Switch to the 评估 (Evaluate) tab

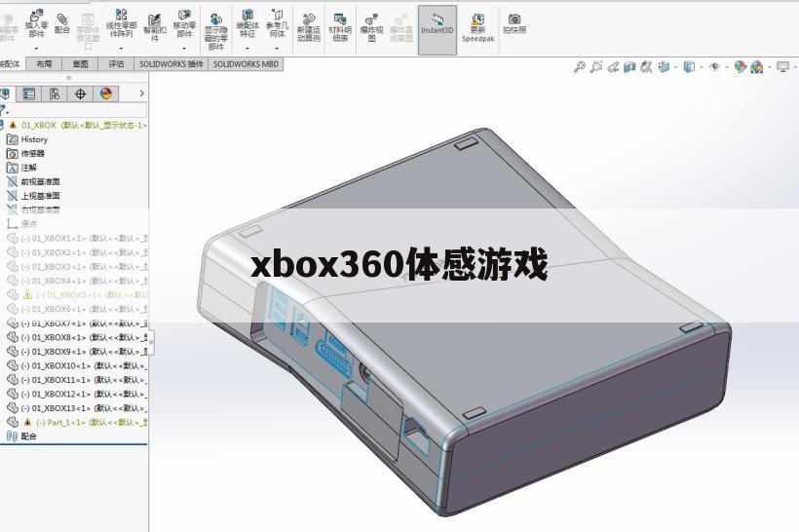tap(116, 64)
